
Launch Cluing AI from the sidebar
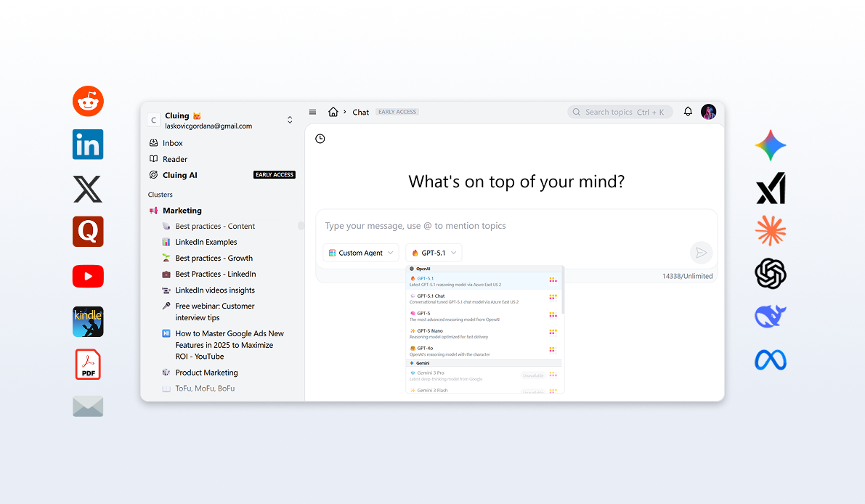click(179, 174)
